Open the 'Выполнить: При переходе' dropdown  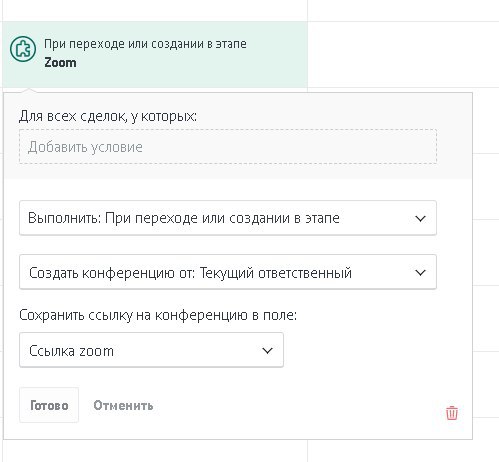click(x=228, y=218)
